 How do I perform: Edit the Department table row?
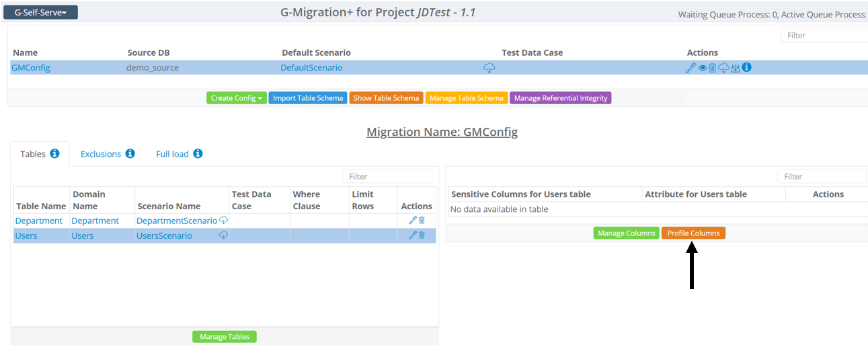(x=413, y=221)
